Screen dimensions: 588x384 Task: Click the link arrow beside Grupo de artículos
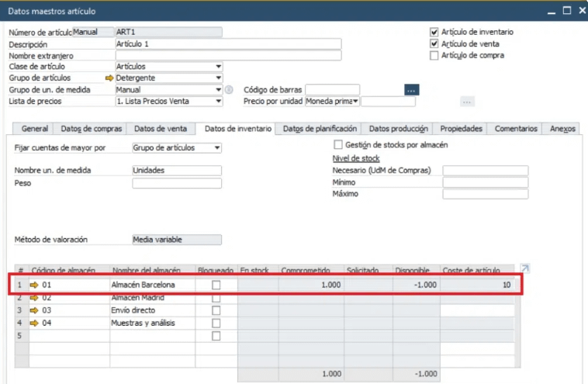point(109,78)
